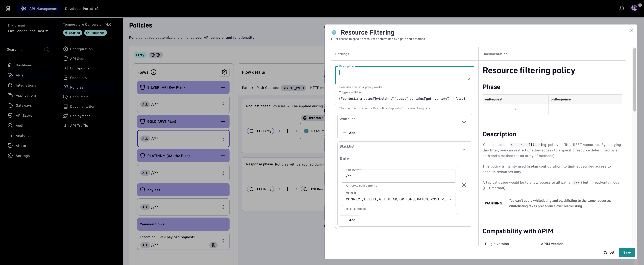Screen dimensions: 644x265
Task: Open three-dot menu for GOLD plan flow
Action: (223, 139)
